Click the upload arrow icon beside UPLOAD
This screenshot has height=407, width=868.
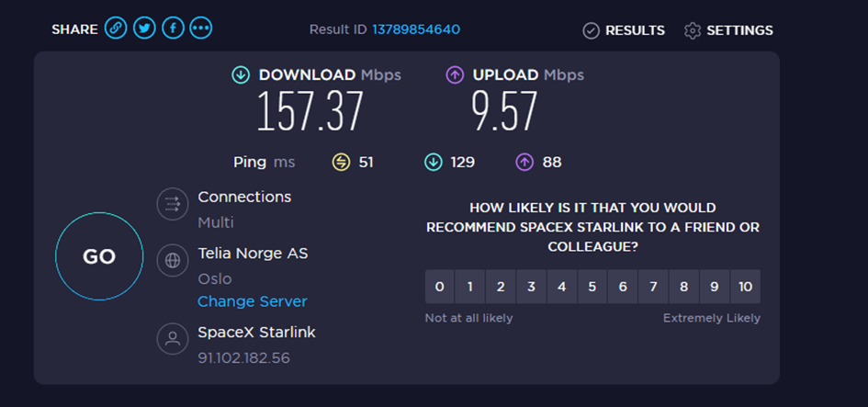455,74
